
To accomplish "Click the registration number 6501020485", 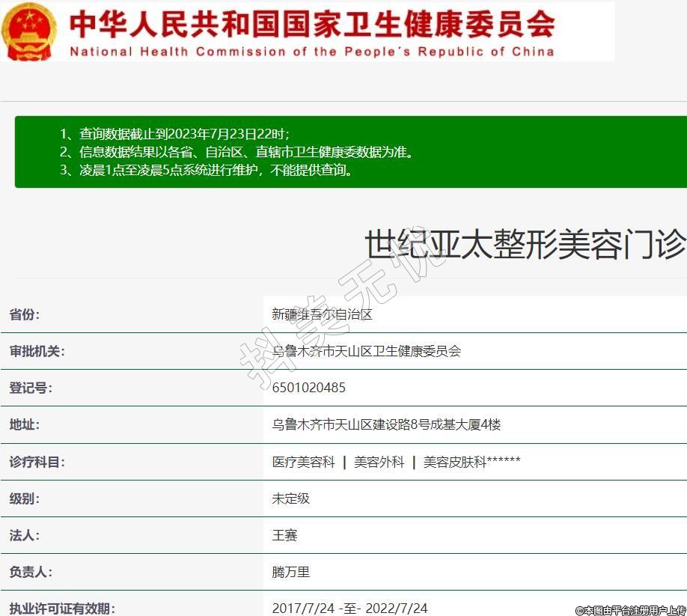I will pyautogui.click(x=308, y=388).
